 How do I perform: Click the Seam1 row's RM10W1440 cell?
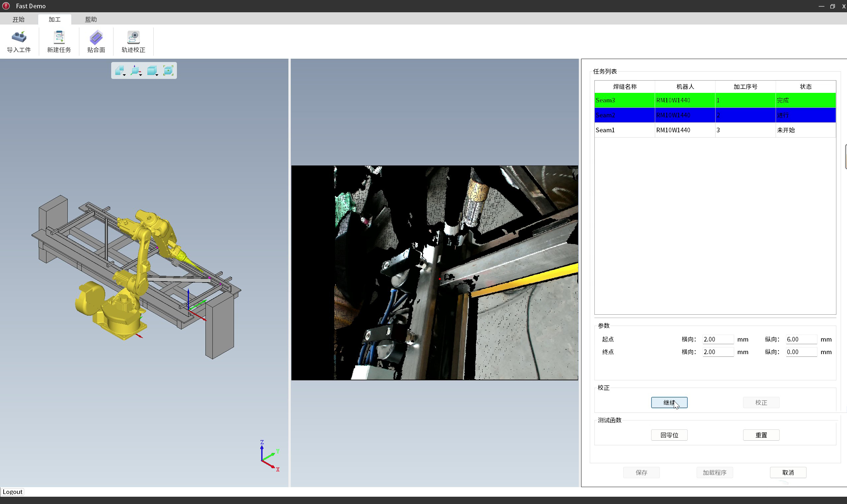click(x=685, y=130)
